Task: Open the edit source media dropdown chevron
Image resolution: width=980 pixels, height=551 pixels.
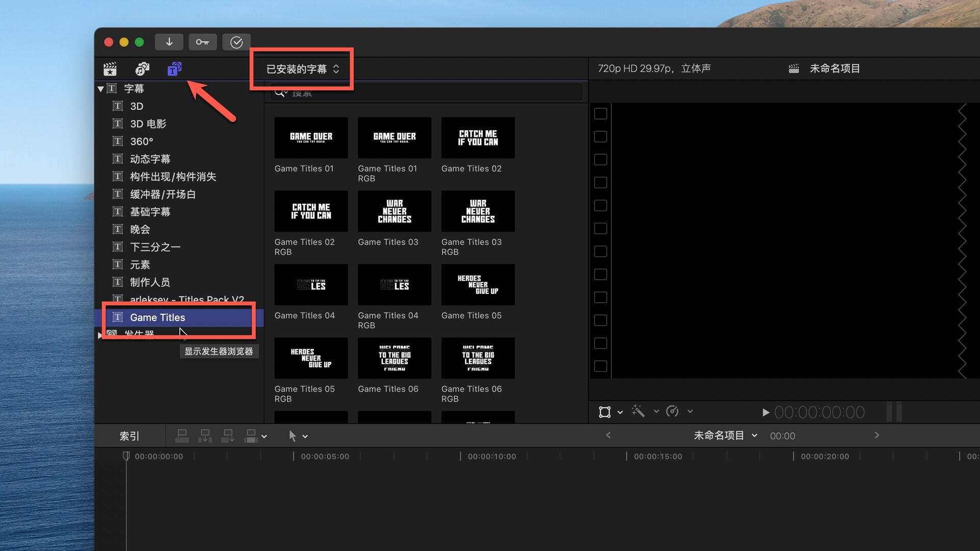Action: click(x=264, y=437)
